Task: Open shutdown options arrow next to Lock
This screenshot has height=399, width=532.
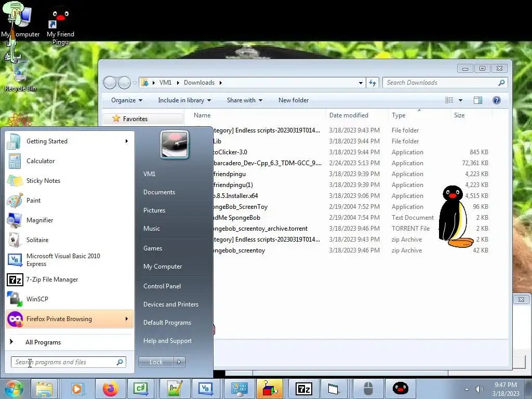Action: 179,362
